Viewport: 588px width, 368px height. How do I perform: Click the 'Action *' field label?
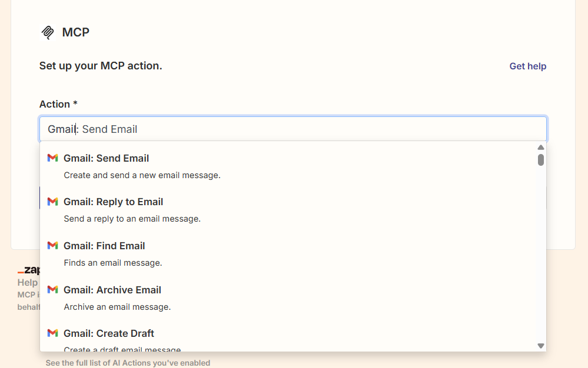click(x=58, y=104)
